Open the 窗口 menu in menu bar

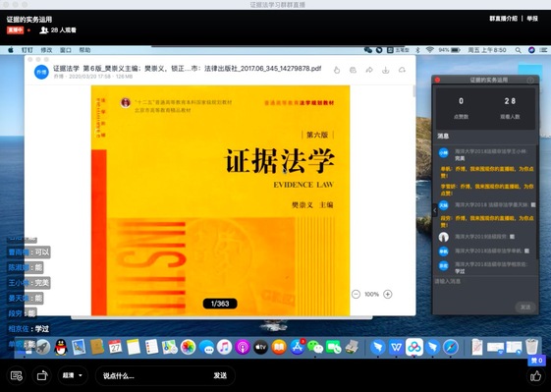pyautogui.click(x=66, y=50)
